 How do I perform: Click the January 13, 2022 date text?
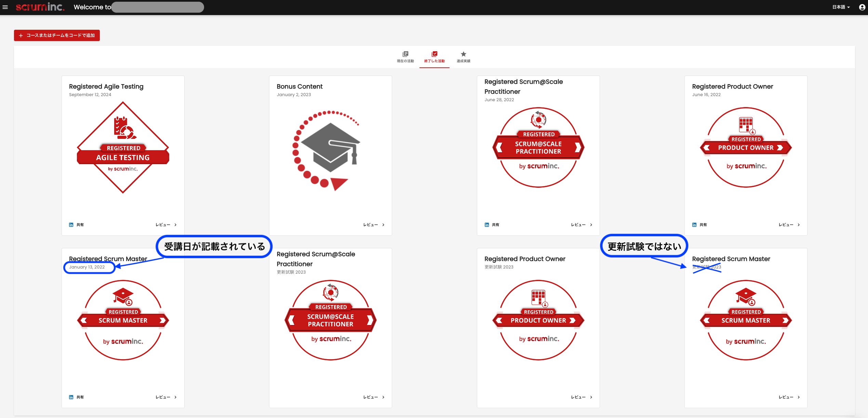click(87, 267)
